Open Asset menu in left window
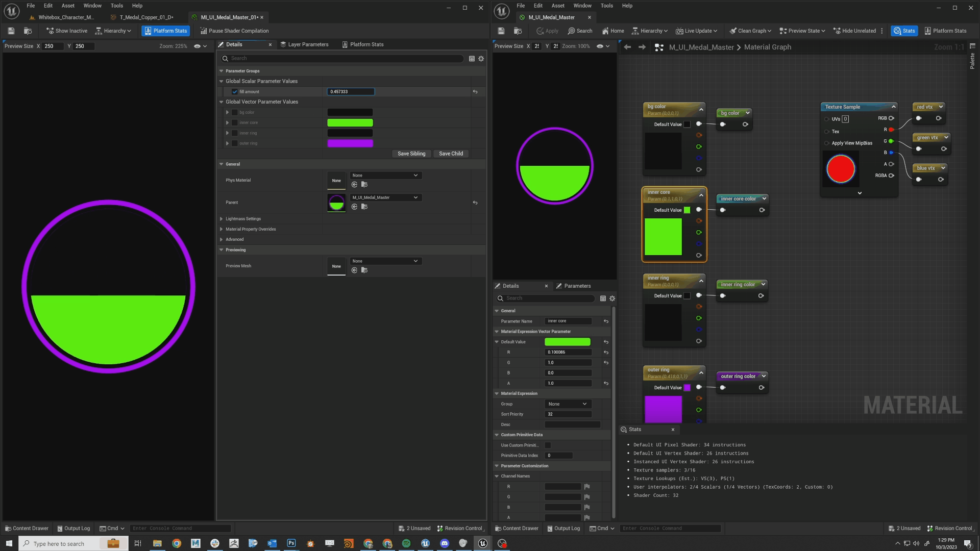The height and width of the screenshot is (551, 980). [x=68, y=6]
